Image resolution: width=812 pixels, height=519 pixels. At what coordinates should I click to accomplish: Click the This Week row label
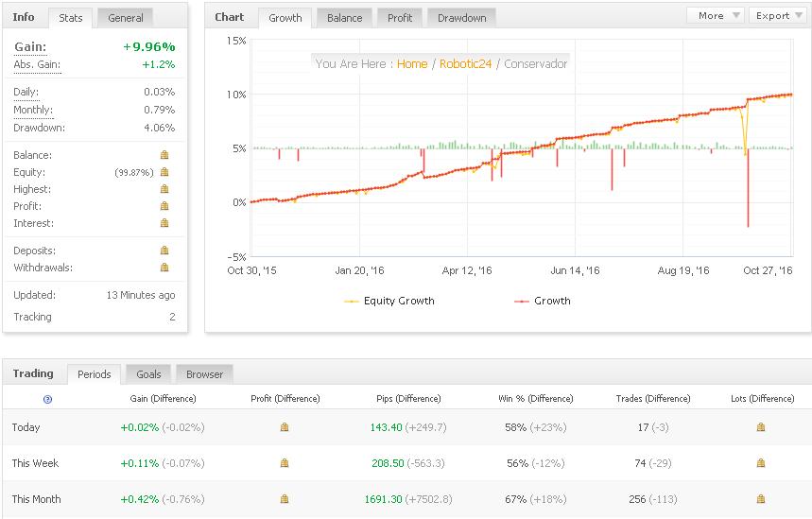(35, 463)
